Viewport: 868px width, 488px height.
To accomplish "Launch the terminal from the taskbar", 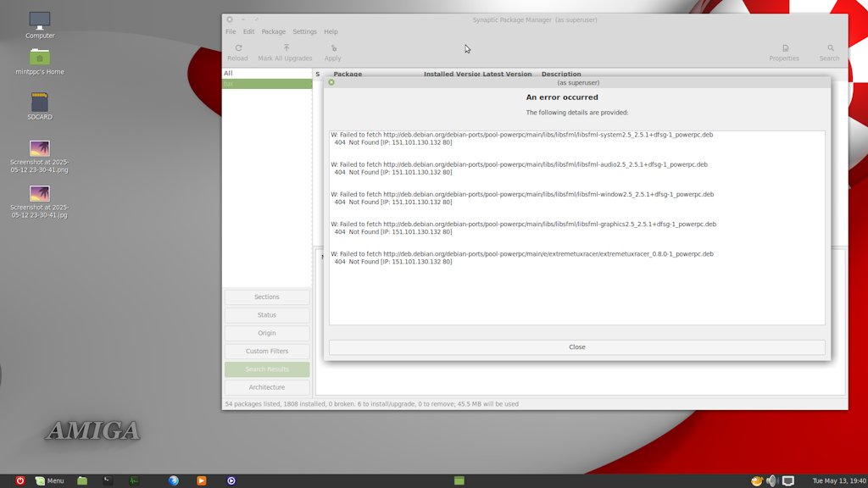I will coord(108,480).
